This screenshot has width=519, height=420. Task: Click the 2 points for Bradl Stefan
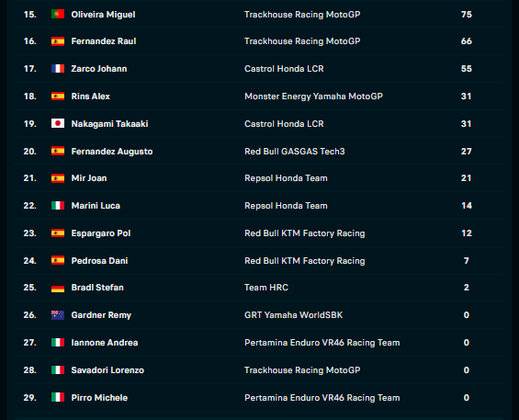467,288
